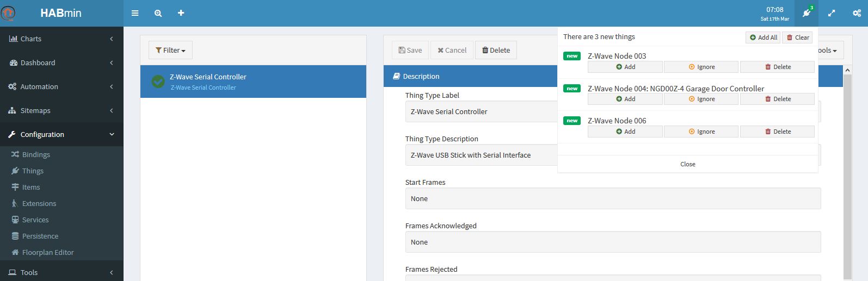Ignore the Z-Wave Node 004 Garage Door Controller
The image size is (868, 281).
click(x=701, y=99)
